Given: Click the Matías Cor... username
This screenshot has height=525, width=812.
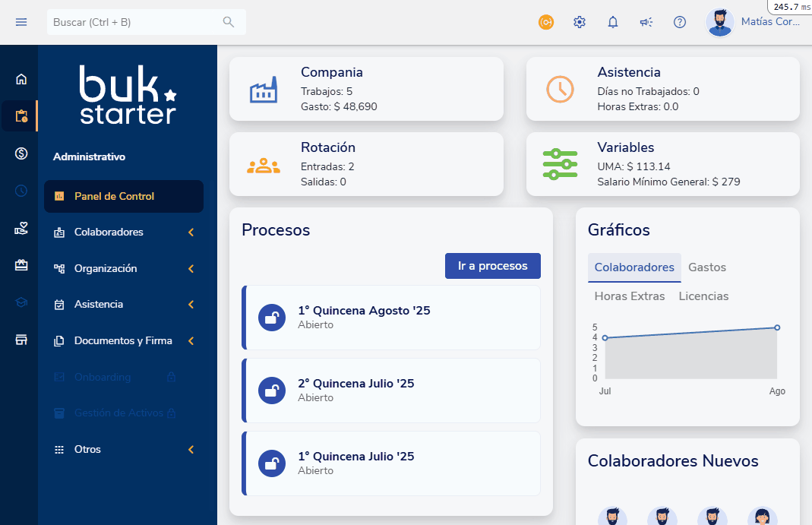Looking at the screenshot, I should (x=770, y=22).
